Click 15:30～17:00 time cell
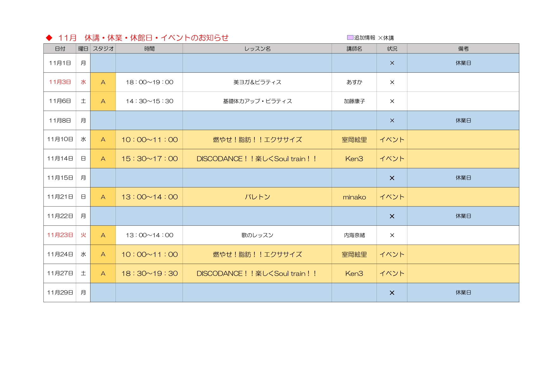This screenshot has width=555, height=392. pos(149,159)
